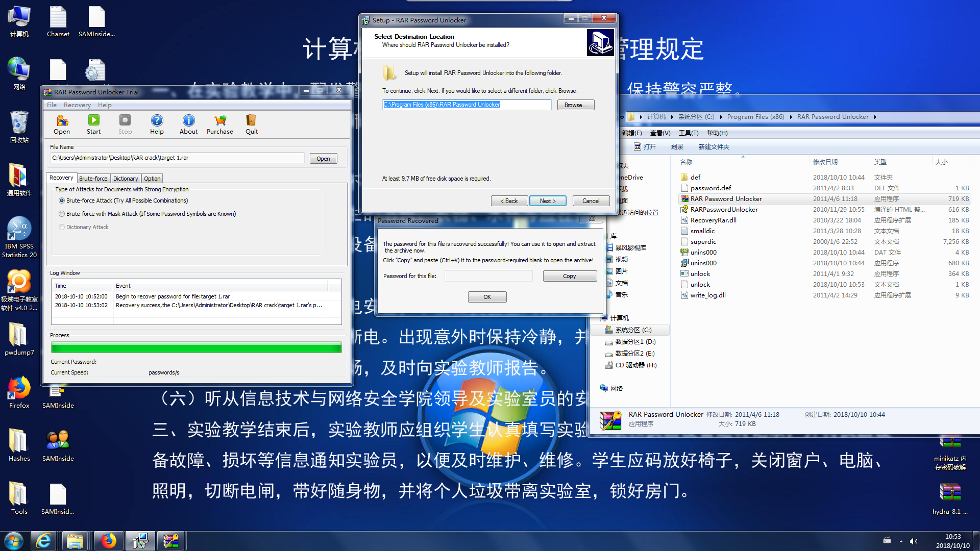
Task: Cancel the RAR Password Unlocker setup
Action: point(591,201)
